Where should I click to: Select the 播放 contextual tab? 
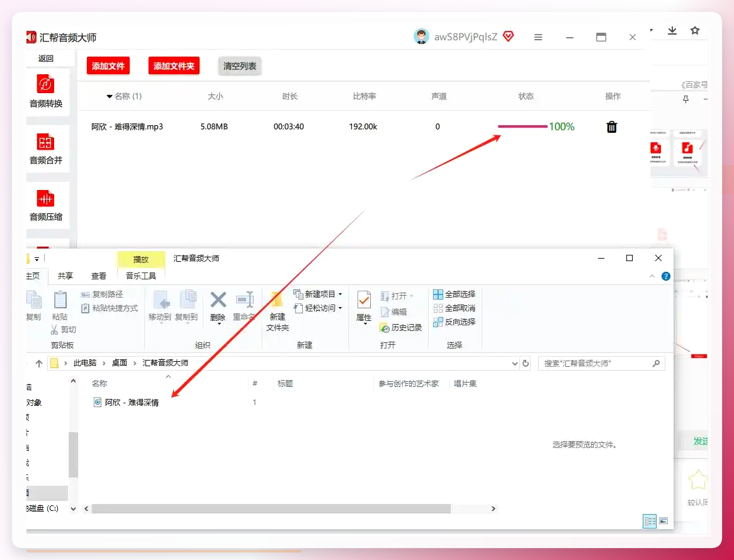[141, 260]
